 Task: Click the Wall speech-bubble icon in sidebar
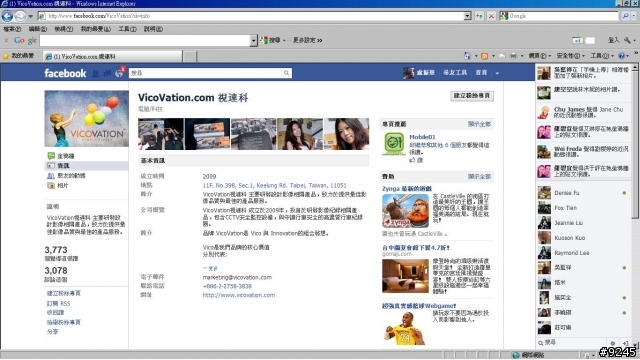[51, 156]
